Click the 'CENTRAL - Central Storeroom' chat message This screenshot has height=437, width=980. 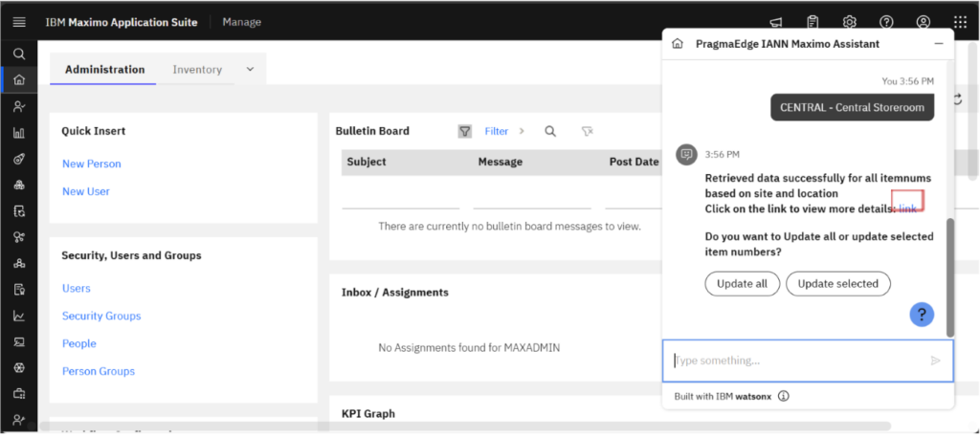pos(852,107)
